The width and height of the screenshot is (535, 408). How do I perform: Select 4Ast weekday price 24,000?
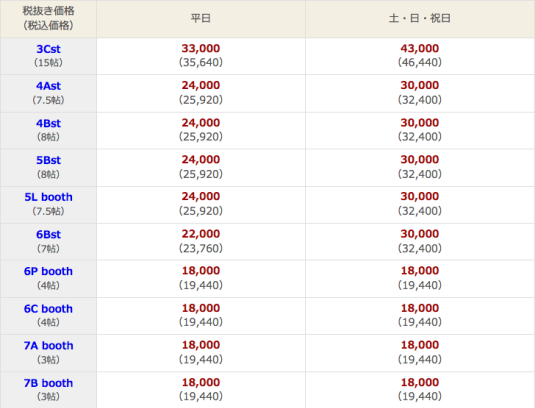click(x=201, y=85)
